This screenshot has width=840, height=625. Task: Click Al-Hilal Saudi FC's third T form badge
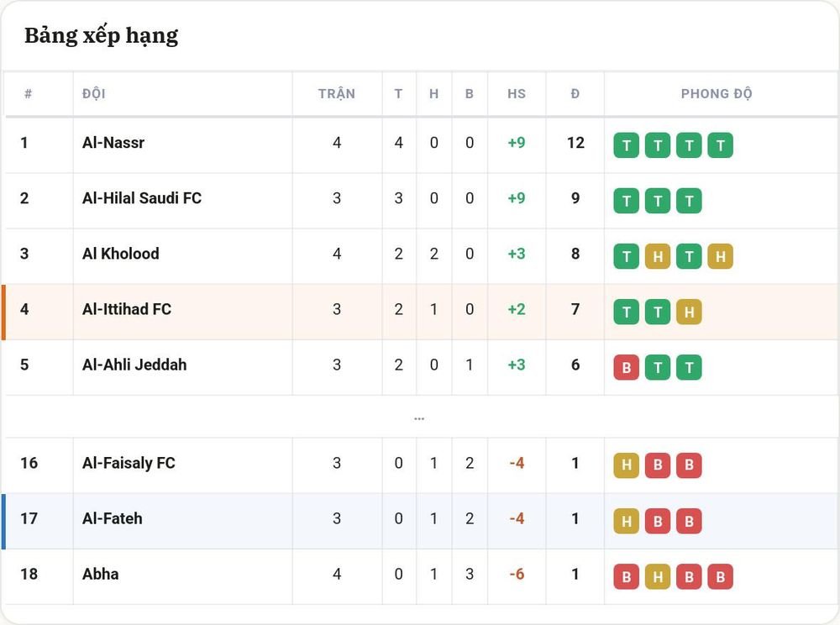coord(689,202)
